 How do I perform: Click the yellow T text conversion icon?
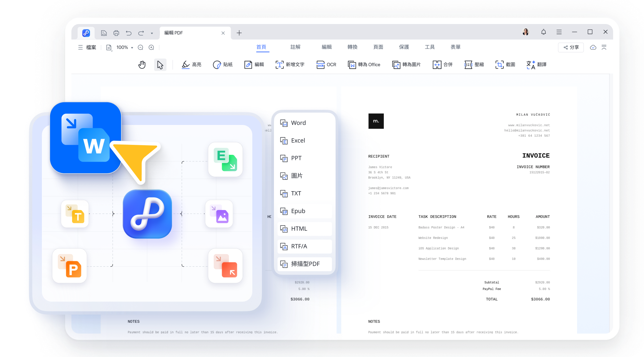click(x=75, y=214)
